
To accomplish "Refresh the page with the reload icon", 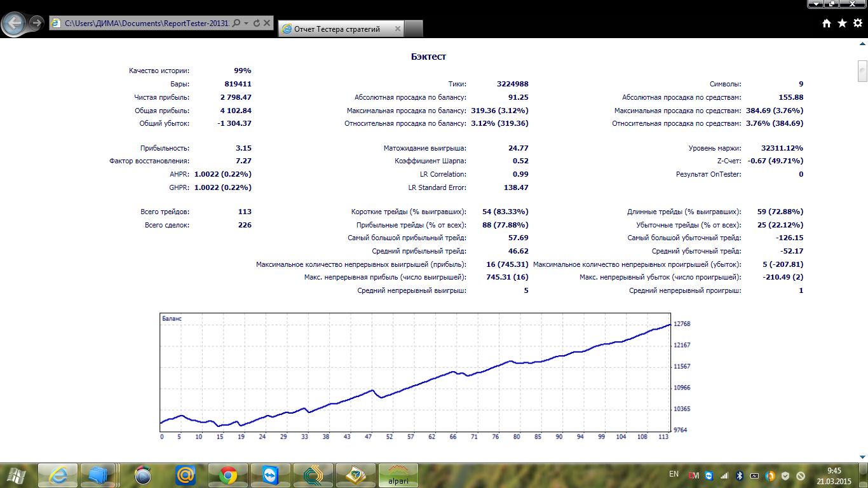I will pyautogui.click(x=256, y=23).
